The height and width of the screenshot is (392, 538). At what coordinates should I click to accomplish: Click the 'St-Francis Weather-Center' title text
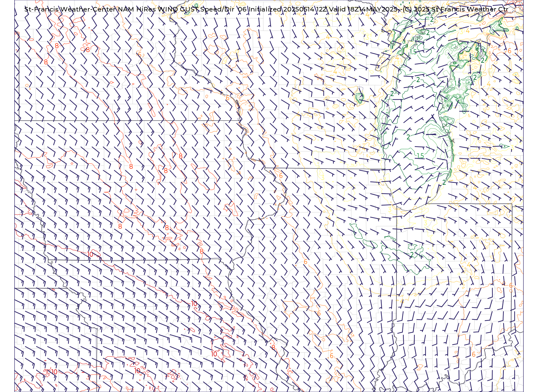pos(70,9)
